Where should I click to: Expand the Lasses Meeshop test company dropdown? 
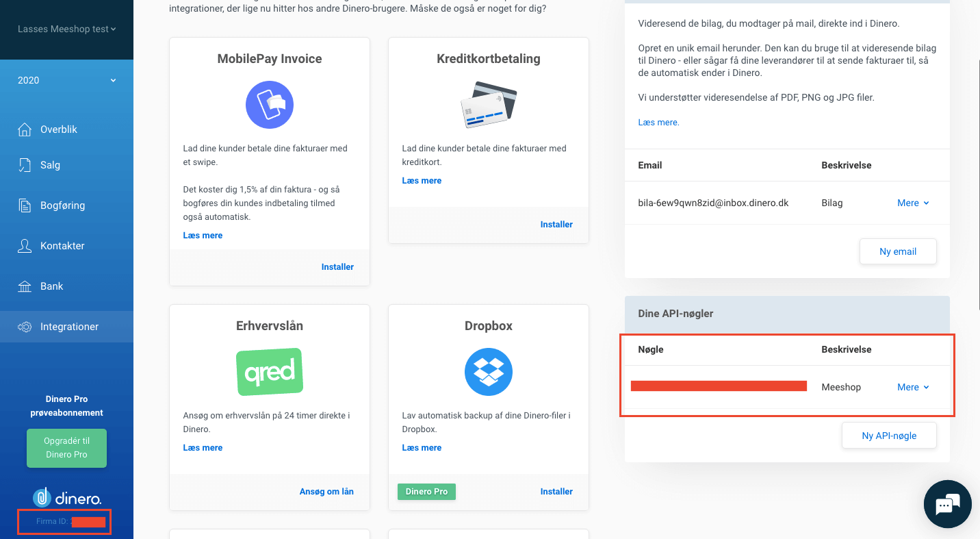[67, 29]
